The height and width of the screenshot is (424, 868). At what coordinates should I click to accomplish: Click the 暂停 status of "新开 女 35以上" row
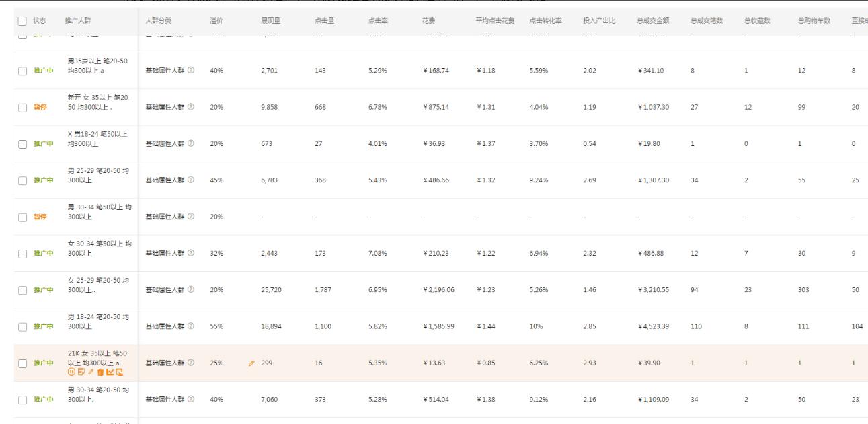(40, 108)
